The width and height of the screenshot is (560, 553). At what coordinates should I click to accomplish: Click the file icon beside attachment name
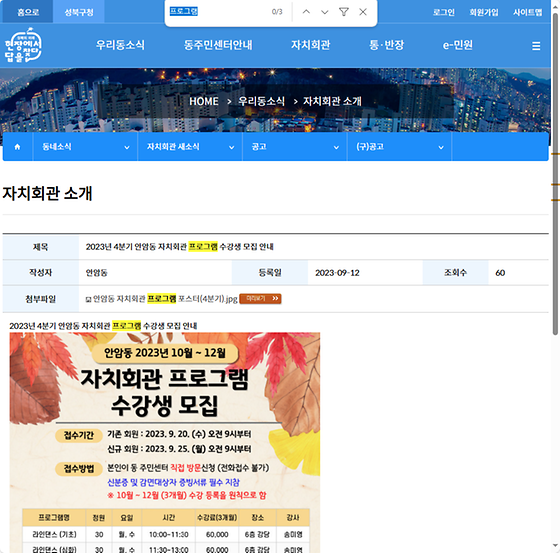coord(88,299)
